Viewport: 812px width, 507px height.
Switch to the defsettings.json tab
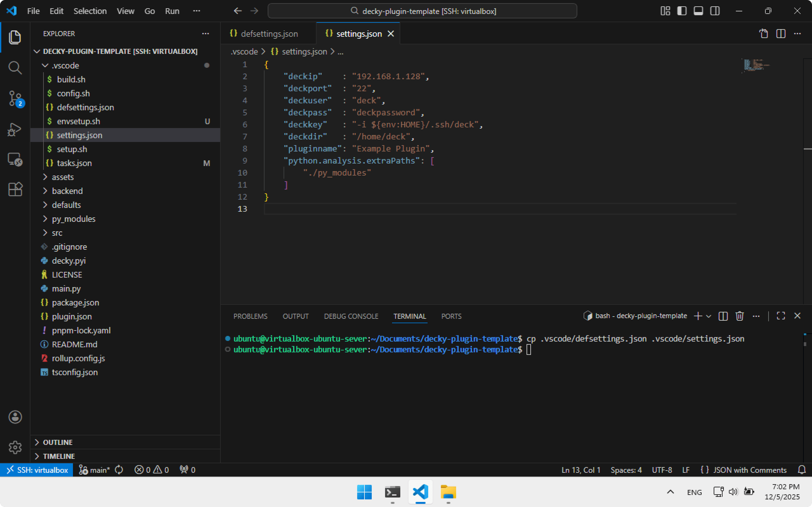point(269,34)
